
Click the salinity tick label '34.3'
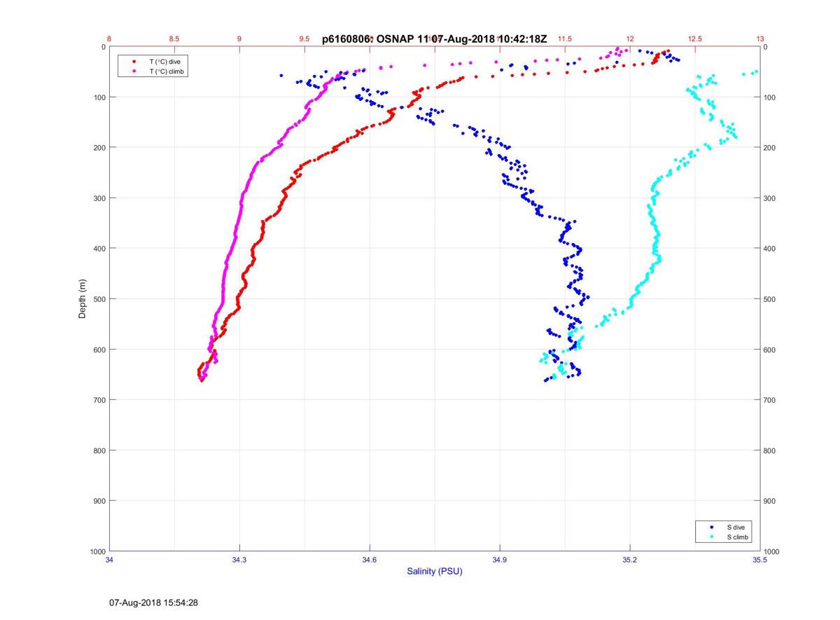239,560
